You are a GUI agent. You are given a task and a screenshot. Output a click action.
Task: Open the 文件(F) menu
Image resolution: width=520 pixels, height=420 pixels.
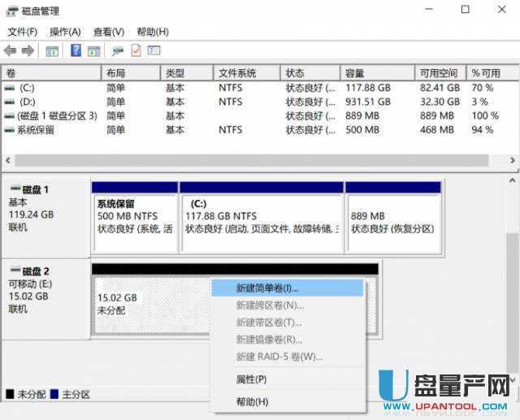(22, 32)
